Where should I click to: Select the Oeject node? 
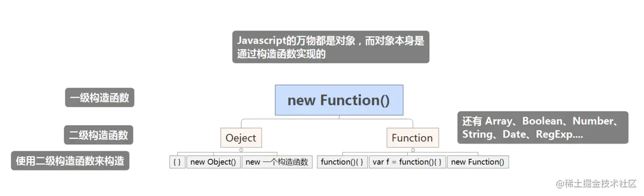pos(241,138)
